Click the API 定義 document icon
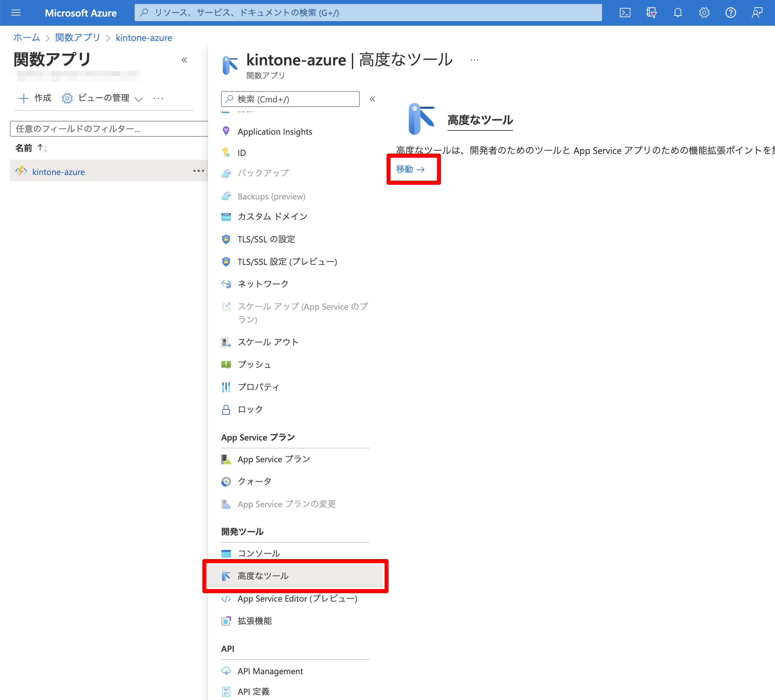 click(x=226, y=691)
